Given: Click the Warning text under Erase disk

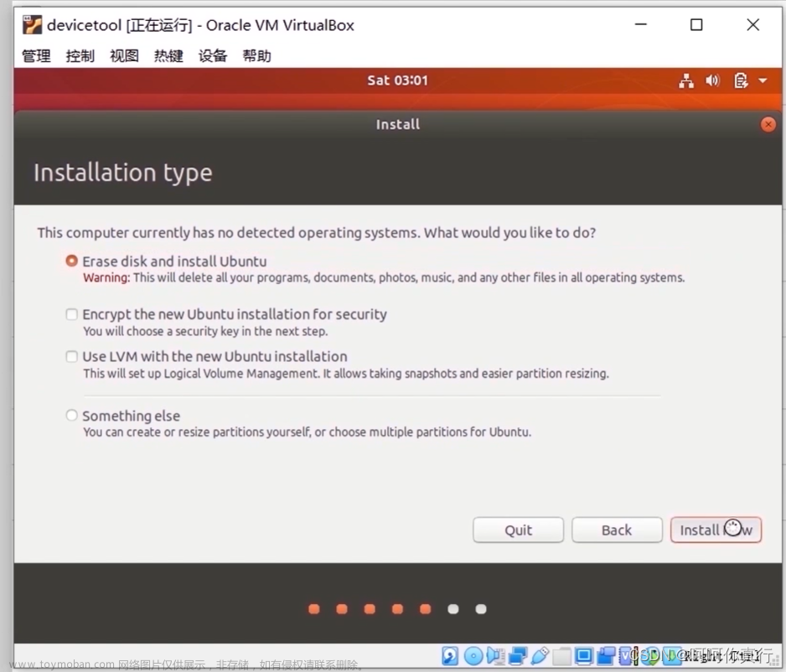Looking at the screenshot, I should [384, 277].
